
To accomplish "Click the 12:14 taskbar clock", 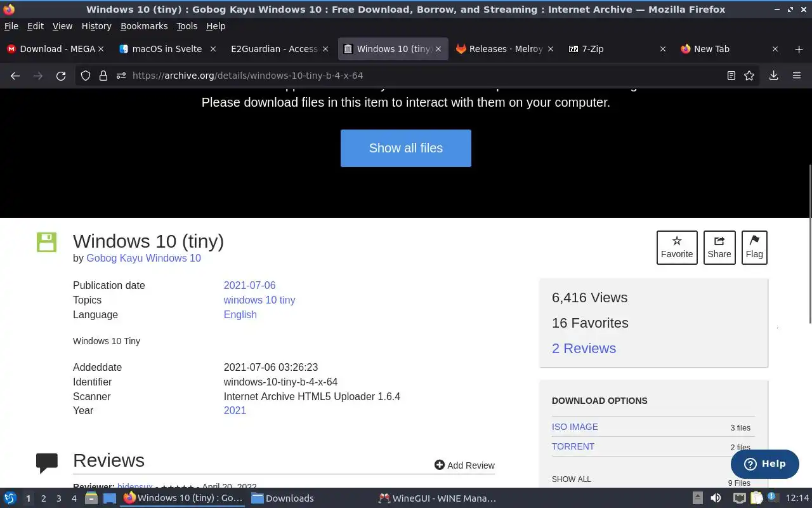I will coord(797,498).
